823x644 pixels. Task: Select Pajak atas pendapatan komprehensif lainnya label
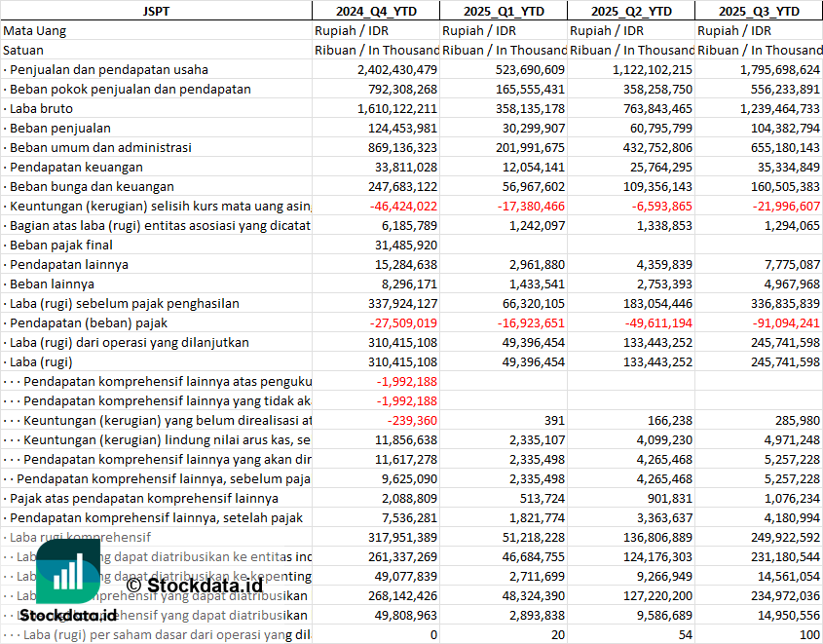[x=144, y=498]
